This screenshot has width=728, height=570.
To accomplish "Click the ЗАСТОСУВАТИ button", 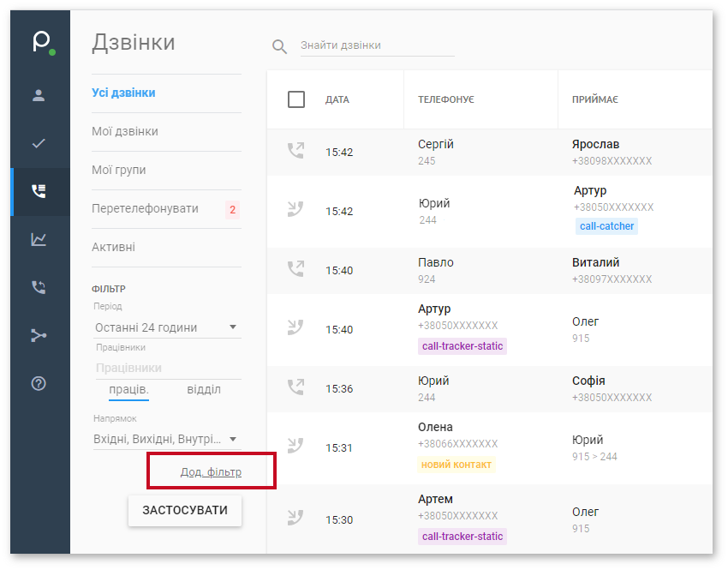I will click(185, 510).
